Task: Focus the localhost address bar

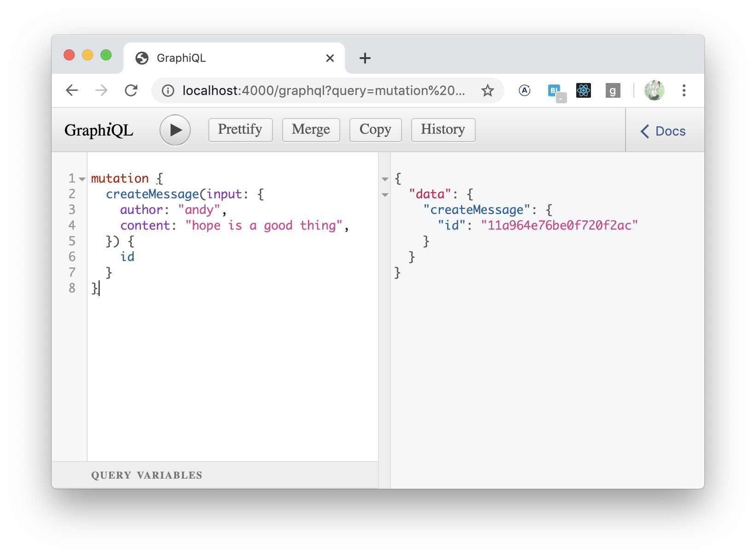Action: [323, 91]
